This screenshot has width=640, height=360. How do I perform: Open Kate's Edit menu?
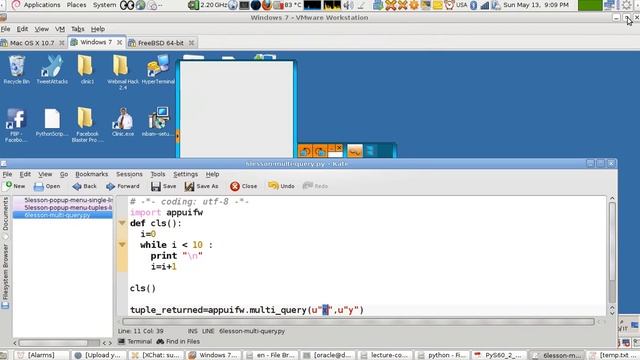tap(25, 174)
